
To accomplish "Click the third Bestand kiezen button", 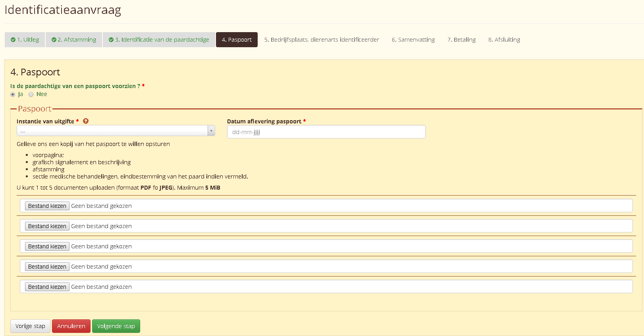I will tap(47, 246).
